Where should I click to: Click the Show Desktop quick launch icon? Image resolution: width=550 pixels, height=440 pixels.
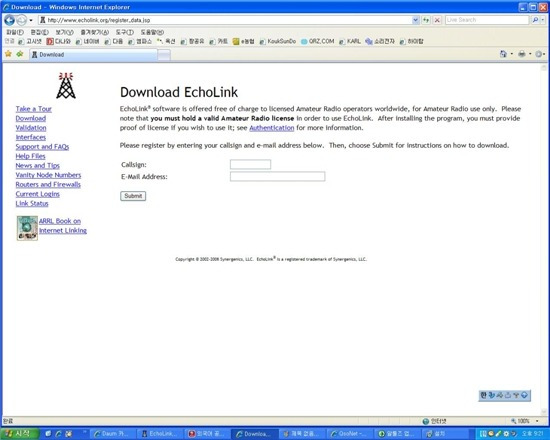click(x=48, y=434)
